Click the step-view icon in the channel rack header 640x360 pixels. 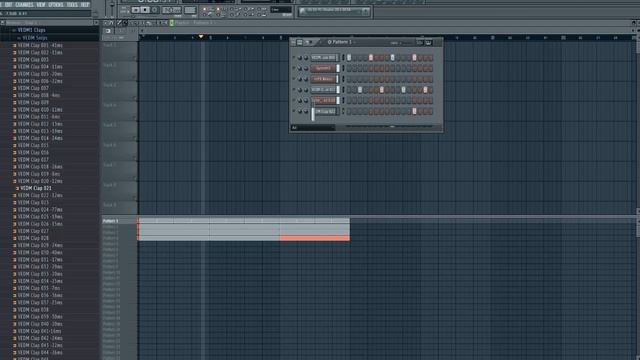point(300,42)
